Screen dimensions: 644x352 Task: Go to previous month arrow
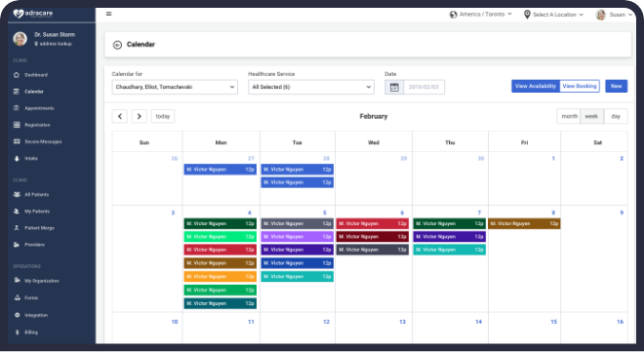click(x=119, y=116)
